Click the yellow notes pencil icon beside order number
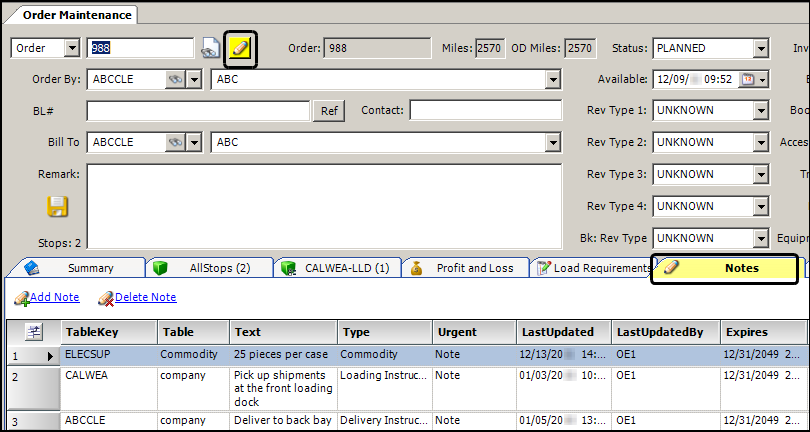 point(241,48)
